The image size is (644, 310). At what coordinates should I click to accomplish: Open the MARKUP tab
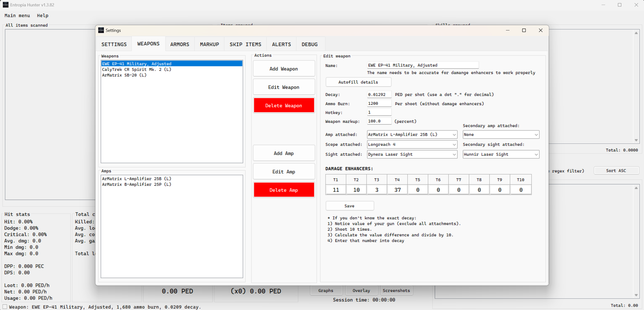(209, 44)
